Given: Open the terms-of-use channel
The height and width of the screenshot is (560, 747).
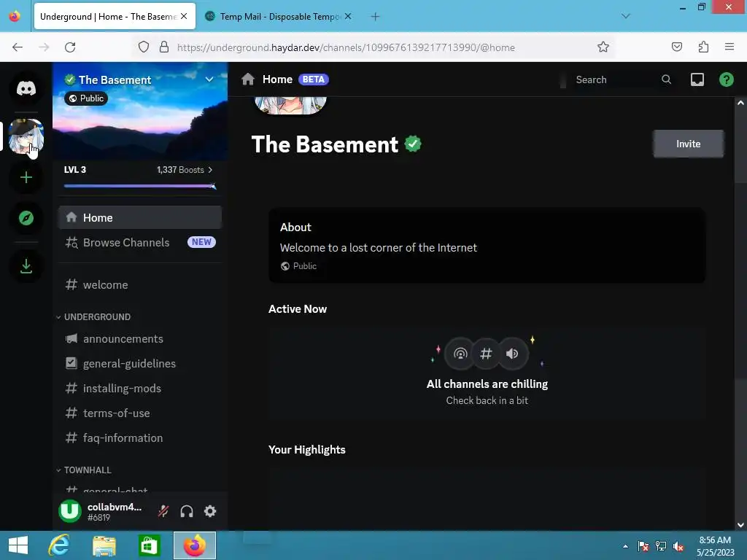Looking at the screenshot, I should click(x=139, y=413).
